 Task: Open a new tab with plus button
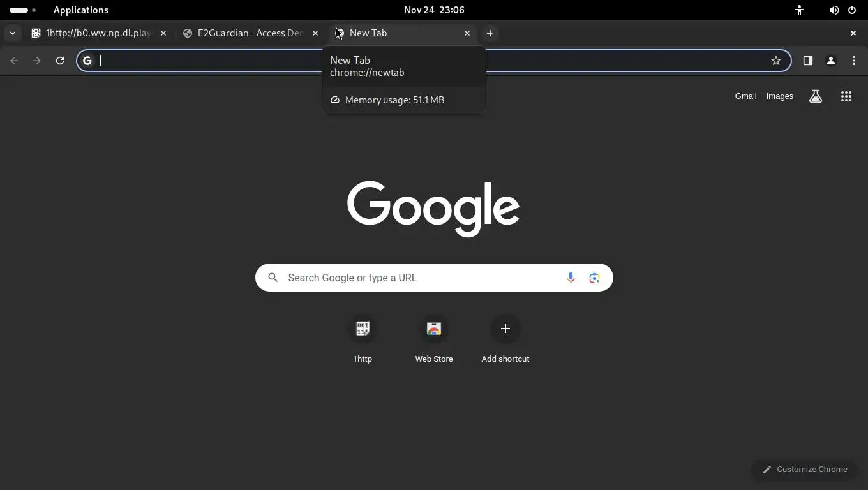490,33
